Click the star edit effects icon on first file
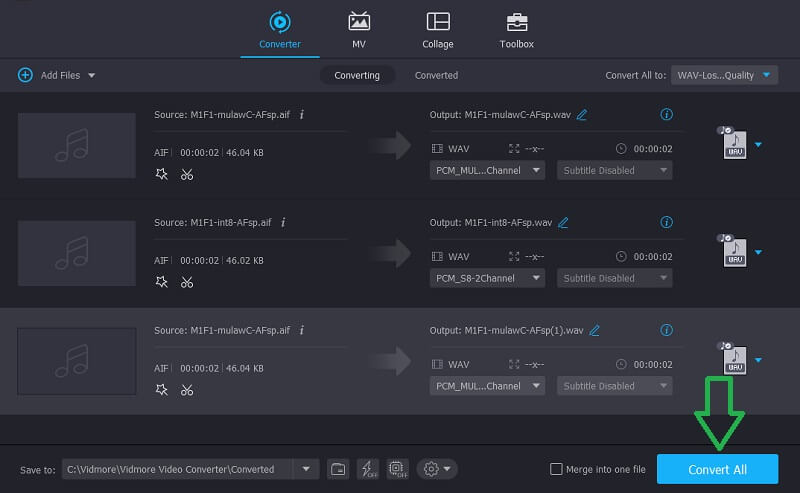This screenshot has height=493, width=800. pos(162,174)
